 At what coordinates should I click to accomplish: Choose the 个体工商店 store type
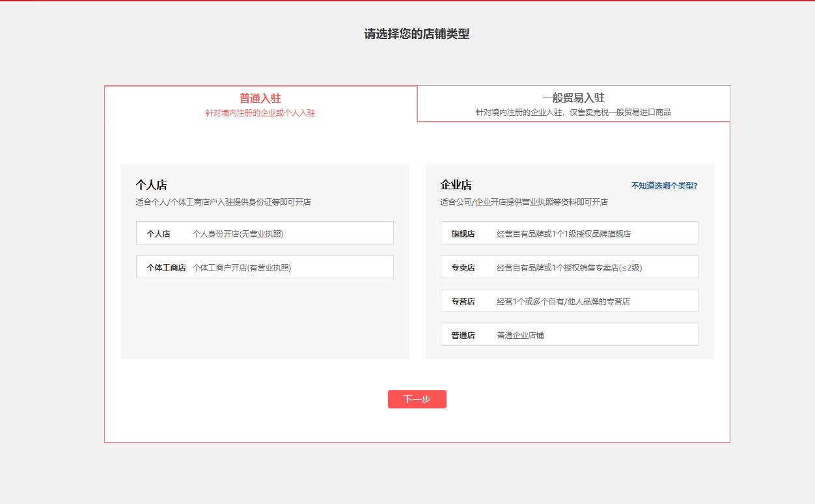pos(263,266)
